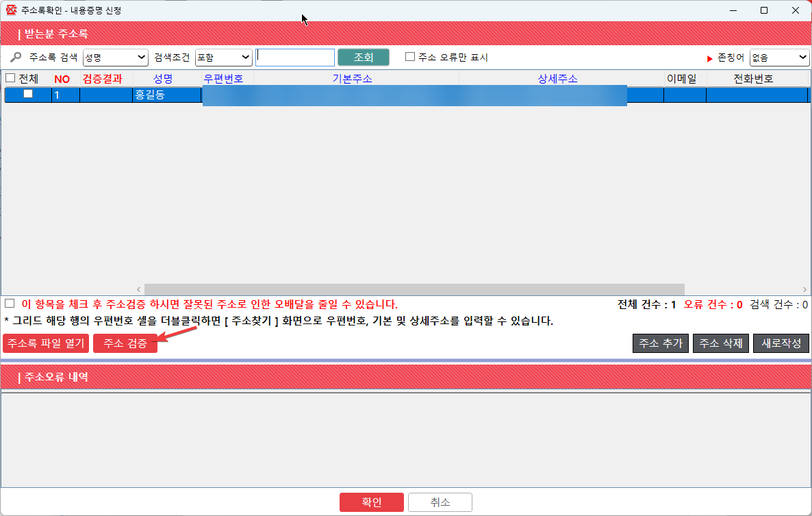Click the 기본주소 column header
This screenshot has width=812, height=516.
point(352,79)
